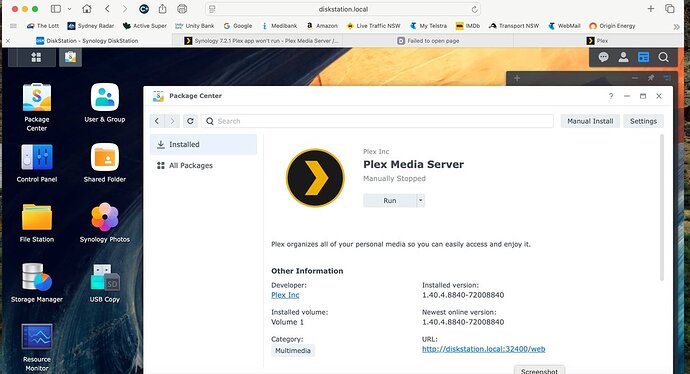
Task: Open diskstation.local:32400/web URL link
Action: [x=484, y=349]
